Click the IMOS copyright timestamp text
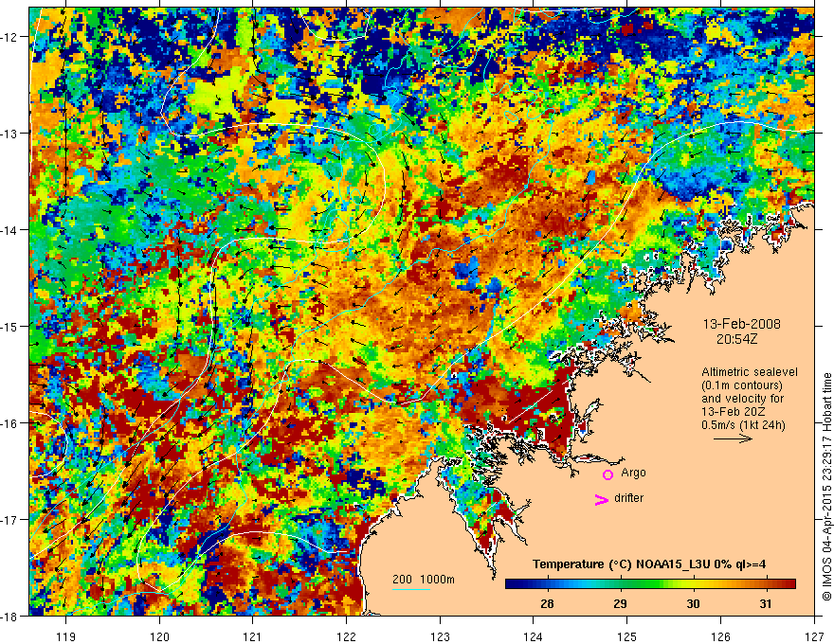This screenshot has height=644, width=834. pos(826,487)
